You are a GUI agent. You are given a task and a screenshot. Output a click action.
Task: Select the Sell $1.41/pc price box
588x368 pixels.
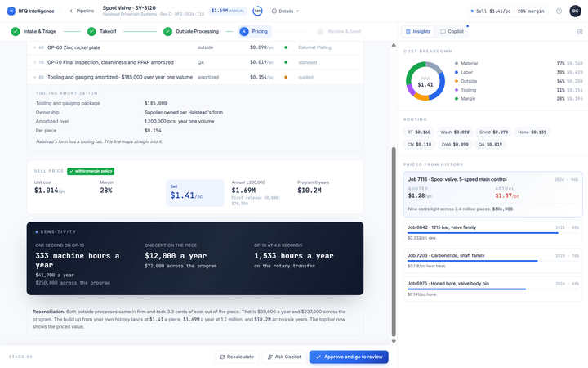pyautogui.click(x=195, y=193)
